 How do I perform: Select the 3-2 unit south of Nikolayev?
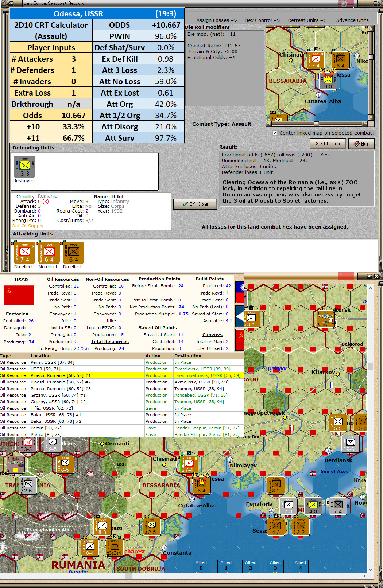pyautogui.click(x=276, y=485)
